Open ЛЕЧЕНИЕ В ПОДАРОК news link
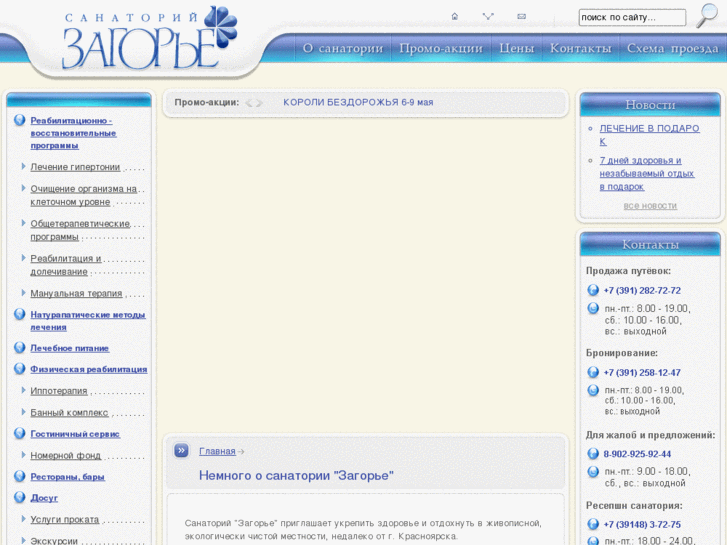The width and height of the screenshot is (727, 545). pyautogui.click(x=649, y=135)
